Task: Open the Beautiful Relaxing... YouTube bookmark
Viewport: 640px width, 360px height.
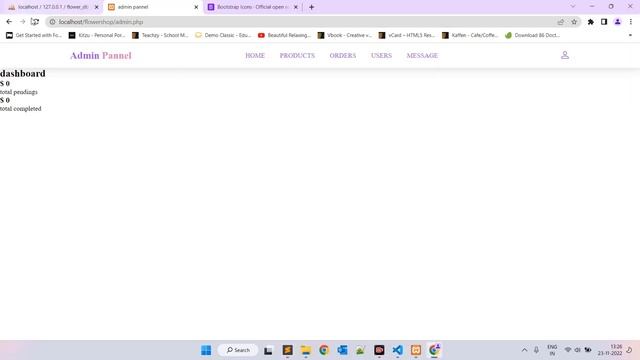Action: [x=284, y=35]
